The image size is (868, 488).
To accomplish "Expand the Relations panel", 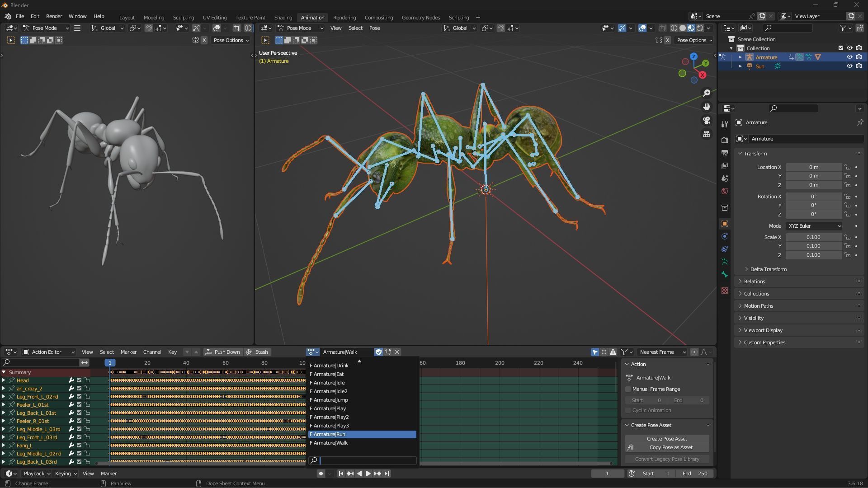I will click(754, 282).
